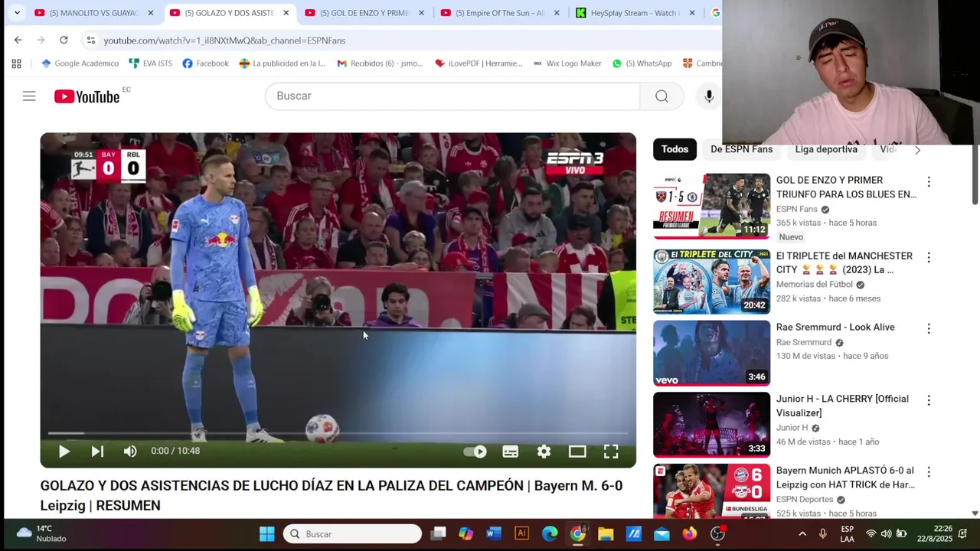The height and width of the screenshot is (551, 980).
Task: Show hidden system tray icons chevron
Action: tap(802, 534)
